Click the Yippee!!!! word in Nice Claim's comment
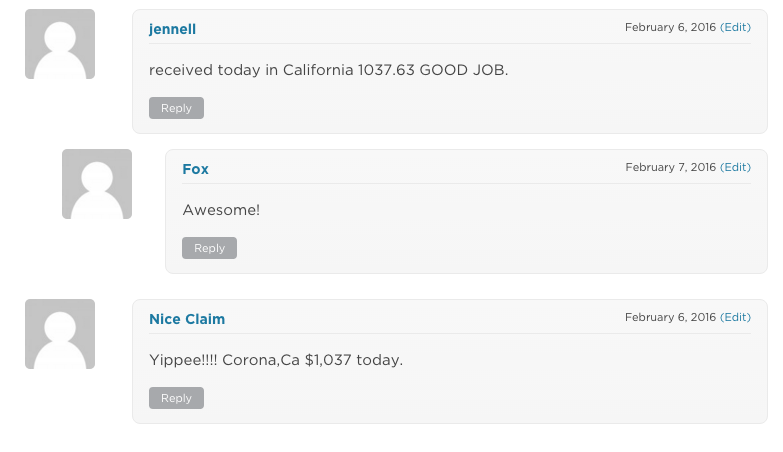 [x=183, y=360]
